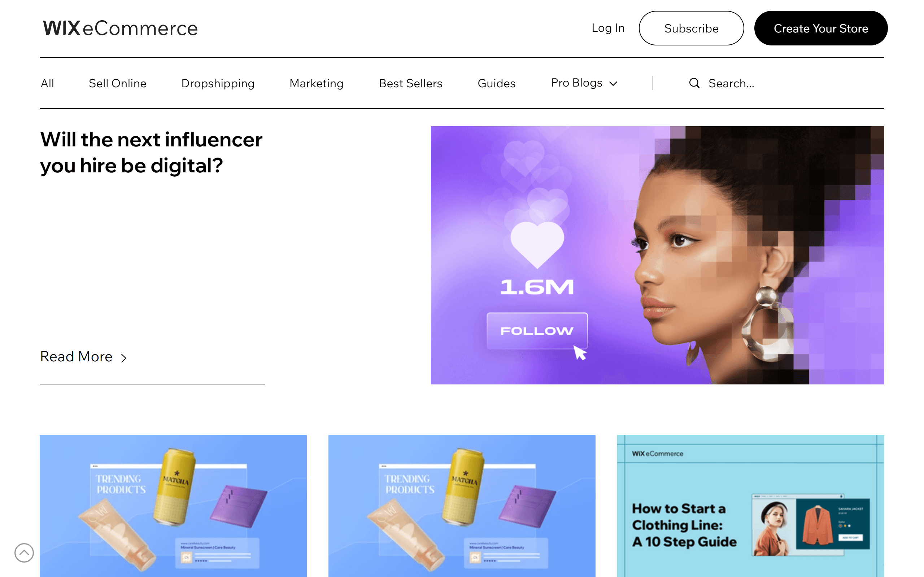
Task: Open the Sell Online category
Action: point(118,83)
